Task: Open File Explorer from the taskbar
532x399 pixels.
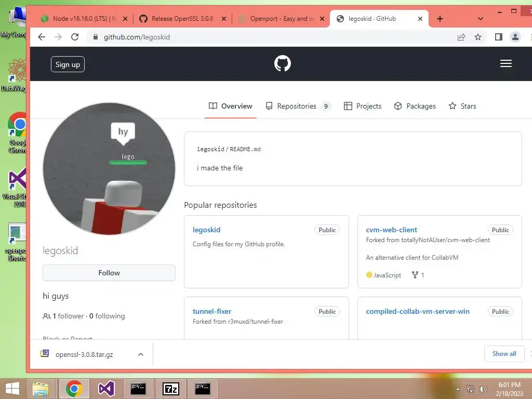Action: click(41, 389)
